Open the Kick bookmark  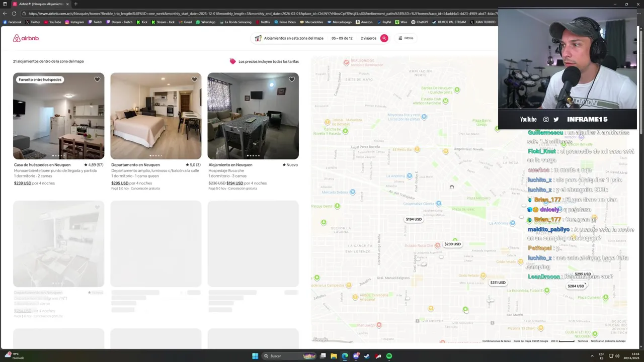point(142,22)
